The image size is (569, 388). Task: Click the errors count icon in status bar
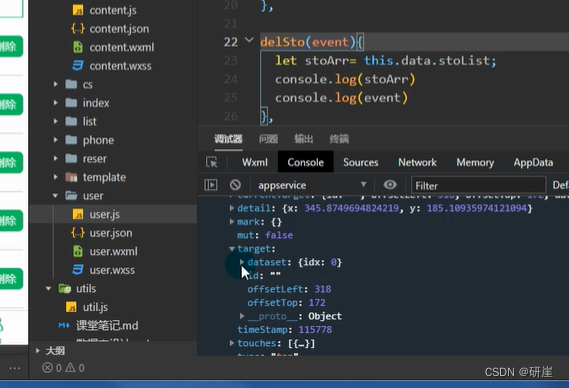tap(47, 368)
